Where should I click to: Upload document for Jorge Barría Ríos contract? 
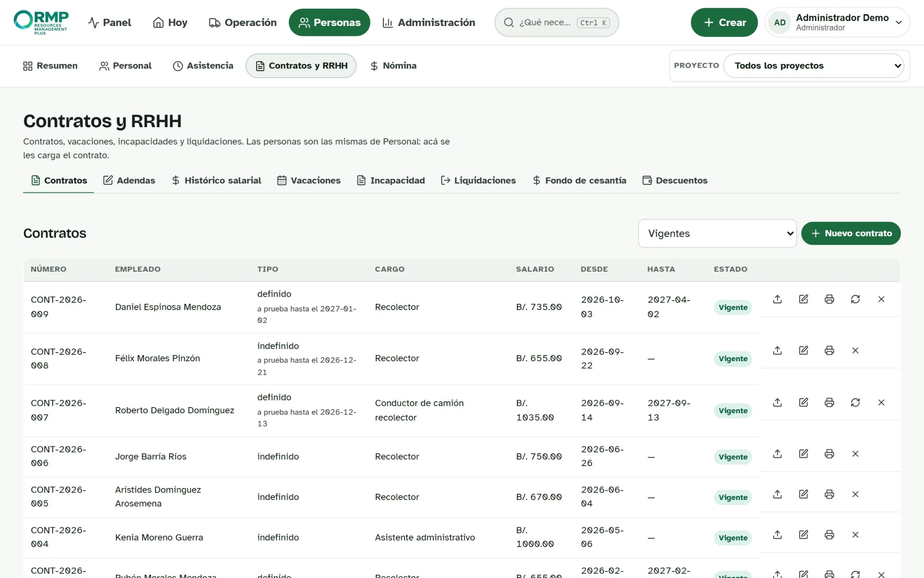click(x=778, y=454)
